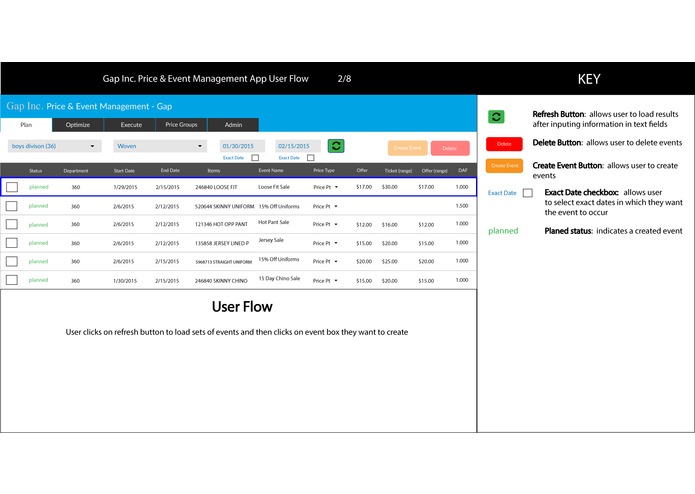Open Price Pt dropdown for 520644 SKINNY UNIFORM row
The height and width of the screenshot is (494, 695).
[325, 206]
